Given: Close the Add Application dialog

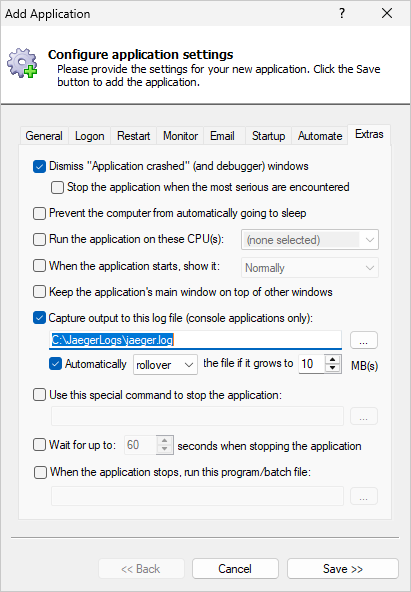Looking at the screenshot, I should (387, 14).
